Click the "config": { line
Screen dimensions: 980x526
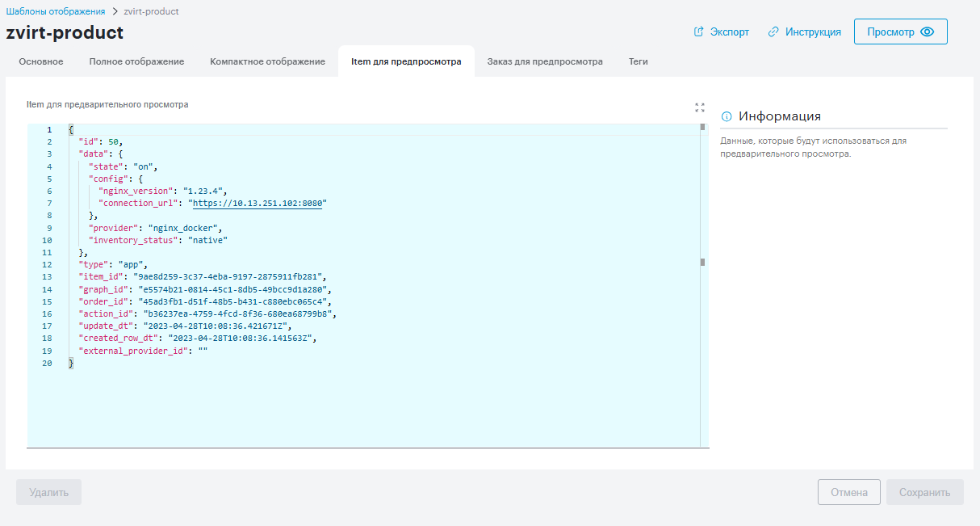pos(115,179)
